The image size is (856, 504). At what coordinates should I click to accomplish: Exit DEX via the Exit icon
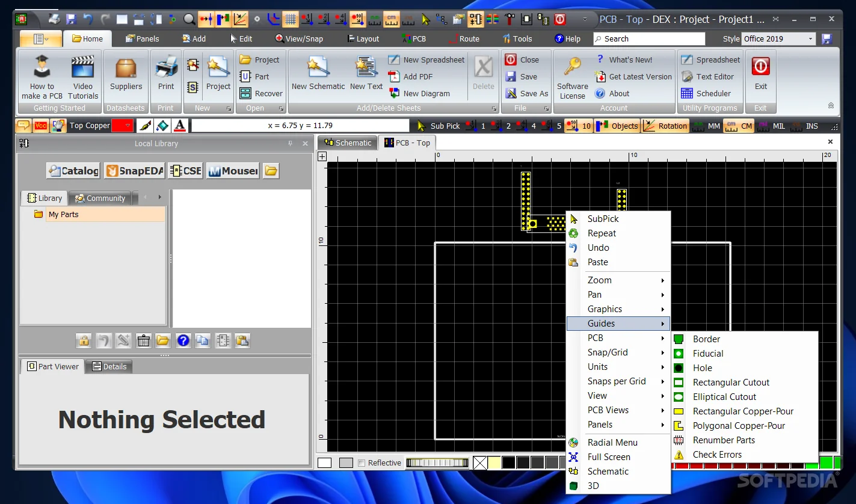(760, 72)
